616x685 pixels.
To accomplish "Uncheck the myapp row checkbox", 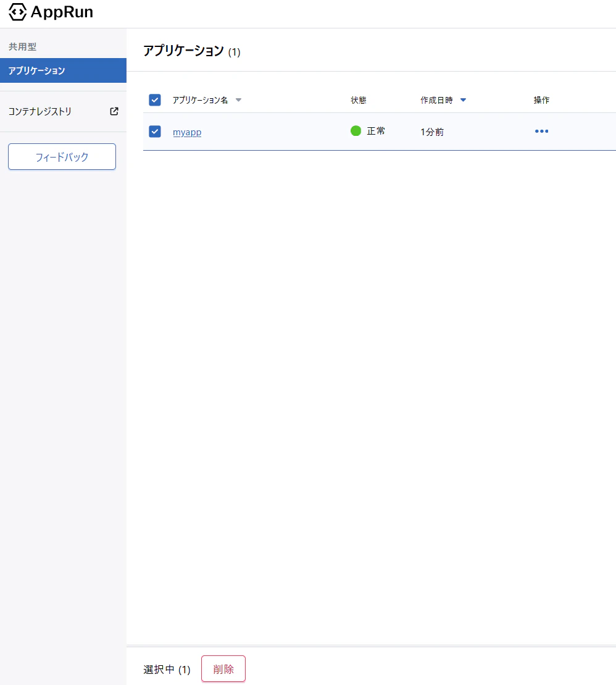I will (155, 132).
